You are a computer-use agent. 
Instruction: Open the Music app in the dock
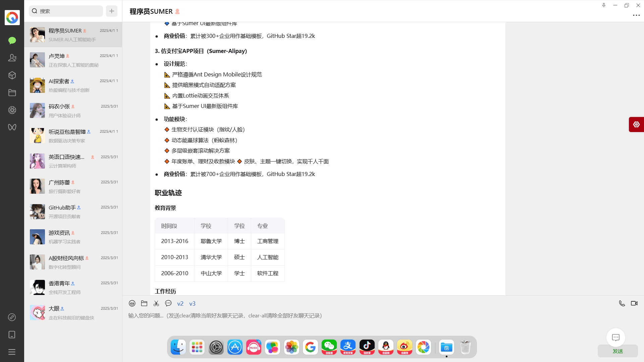tap(254, 347)
